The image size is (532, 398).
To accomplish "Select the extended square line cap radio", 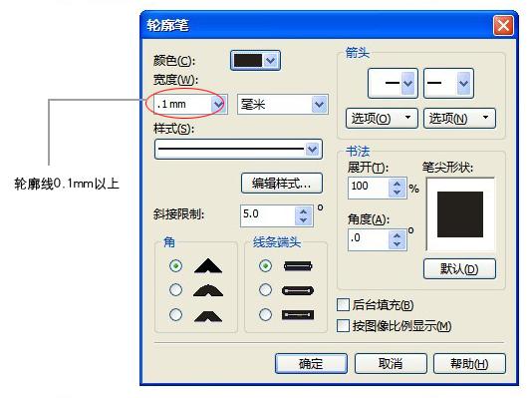I will point(265,314).
